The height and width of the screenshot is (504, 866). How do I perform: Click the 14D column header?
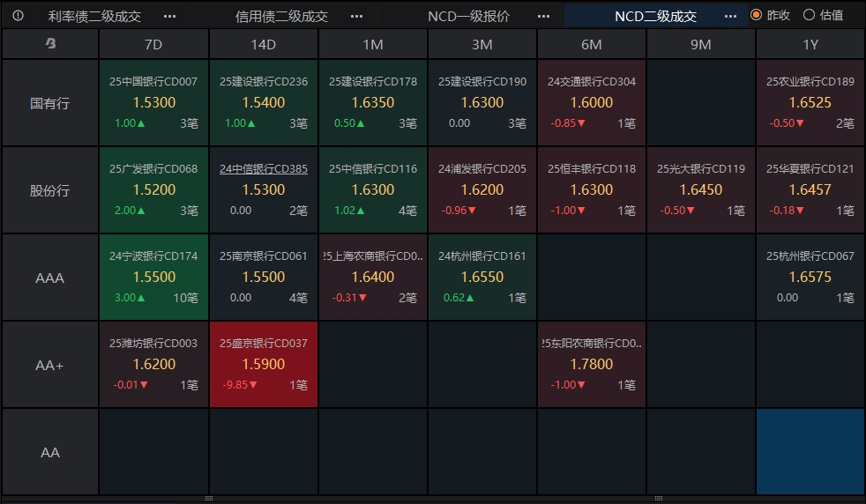tap(264, 44)
